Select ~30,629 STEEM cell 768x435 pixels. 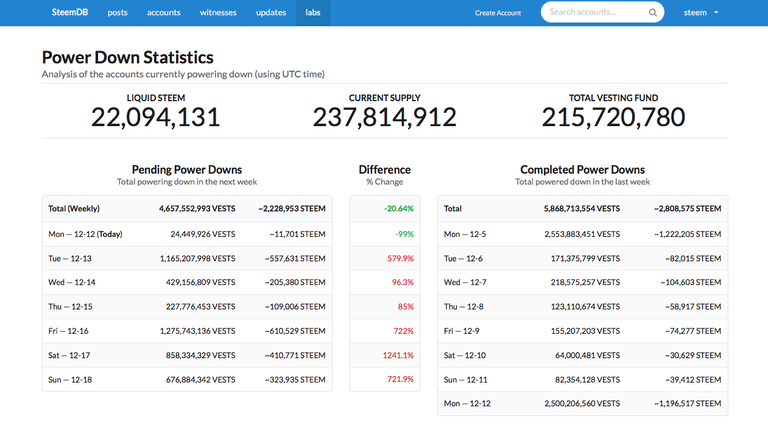click(693, 355)
